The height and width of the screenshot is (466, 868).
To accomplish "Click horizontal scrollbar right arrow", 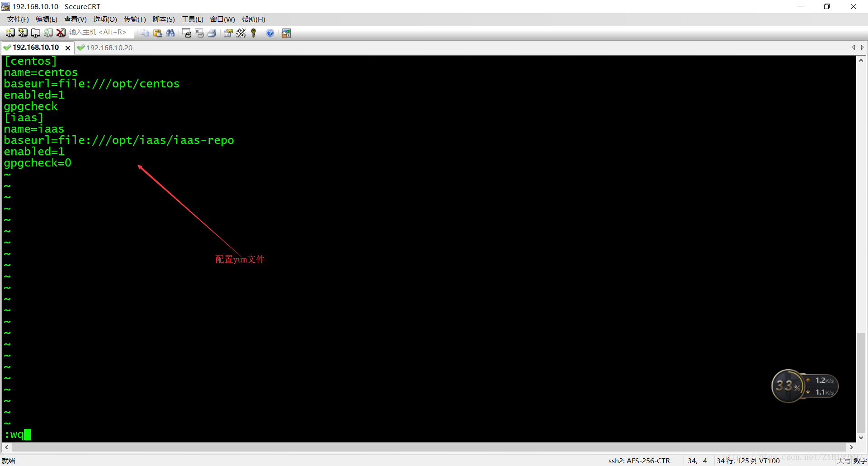I will (x=851, y=447).
